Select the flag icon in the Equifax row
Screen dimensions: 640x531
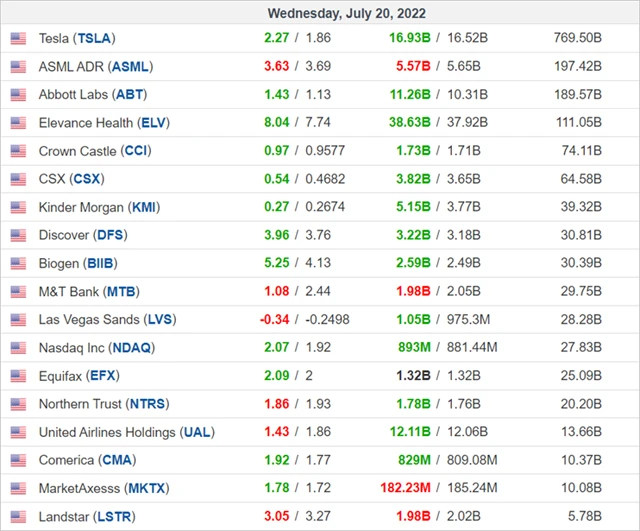click(x=18, y=376)
